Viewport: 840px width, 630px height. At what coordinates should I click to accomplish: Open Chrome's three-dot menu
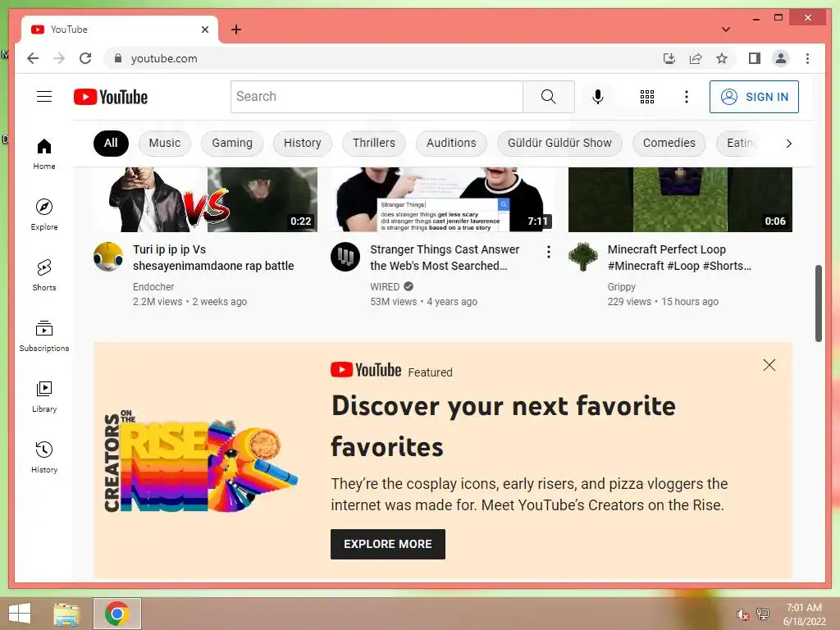pyautogui.click(x=807, y=58)
